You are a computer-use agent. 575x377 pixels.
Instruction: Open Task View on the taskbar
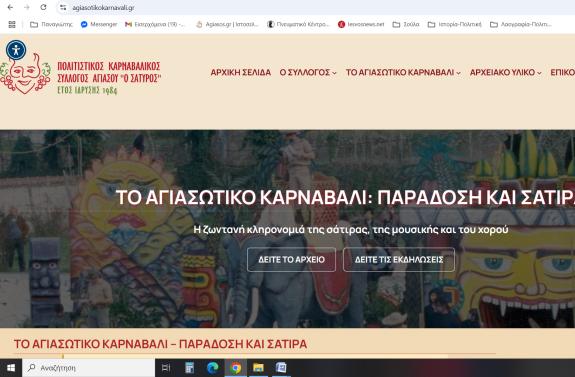click(x=166, y=367)
